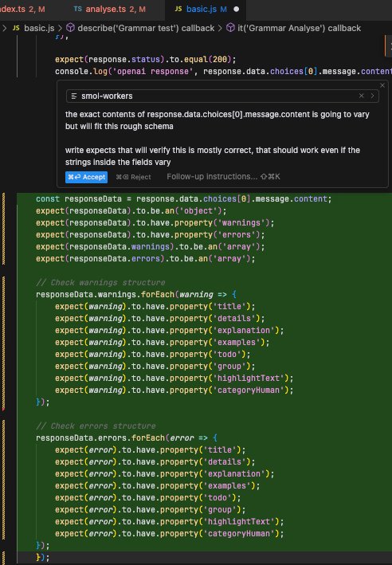Screen dimensions: 392x565
Task: Close the inline AI prompt panel
Action: pyautogui.click(x=382, y=85)
